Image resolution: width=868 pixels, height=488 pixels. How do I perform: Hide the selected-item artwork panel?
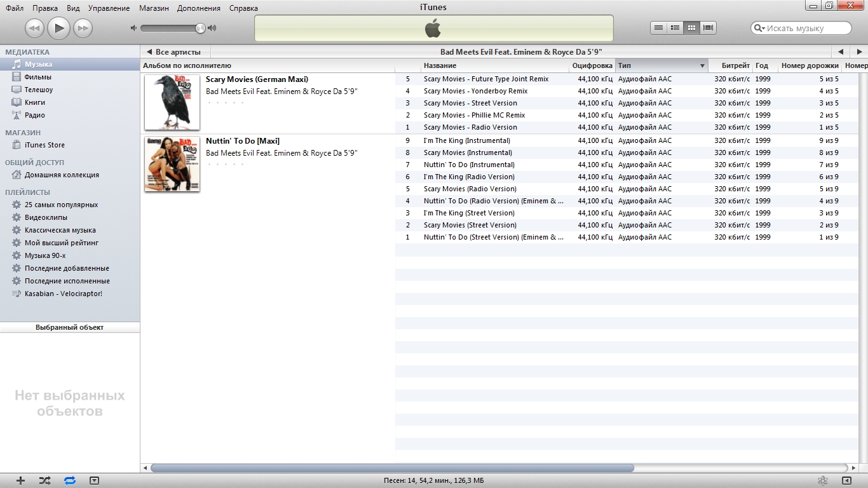95,480
